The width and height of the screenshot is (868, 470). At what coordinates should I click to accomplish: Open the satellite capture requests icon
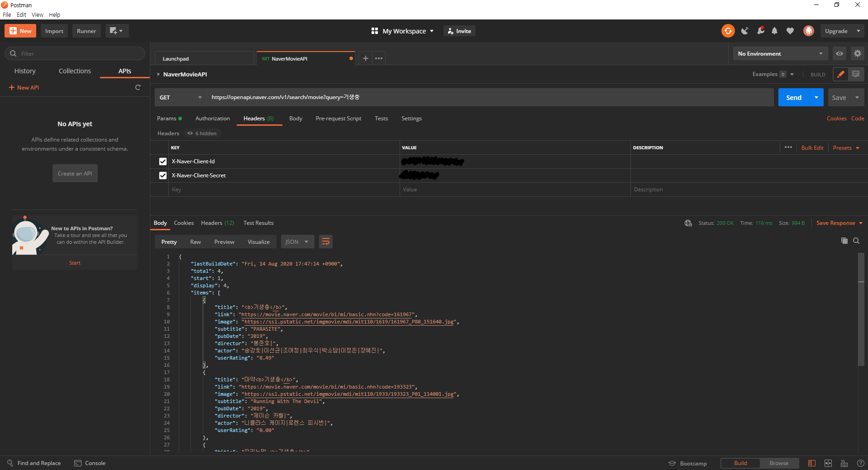coord(744,31)
